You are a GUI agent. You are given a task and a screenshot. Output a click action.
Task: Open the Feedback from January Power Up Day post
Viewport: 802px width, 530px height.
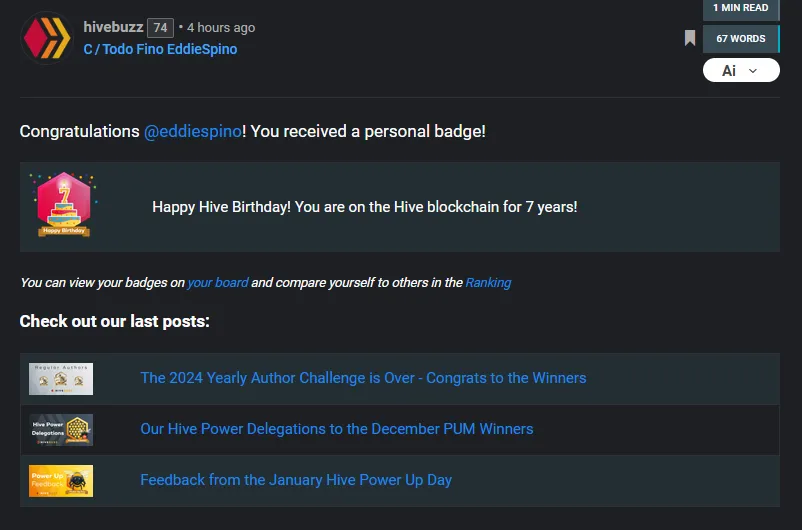point(296,480)
